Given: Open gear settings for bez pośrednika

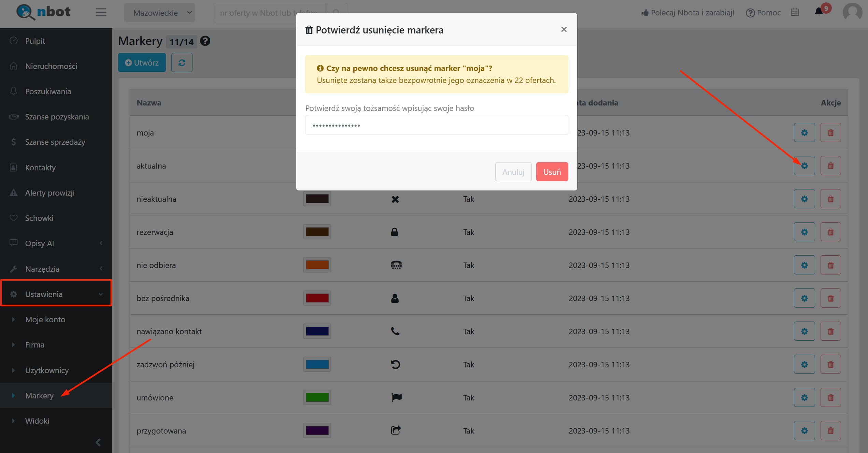Looking at the screenshot, I should pyautogui.click(x=804, y=298).
